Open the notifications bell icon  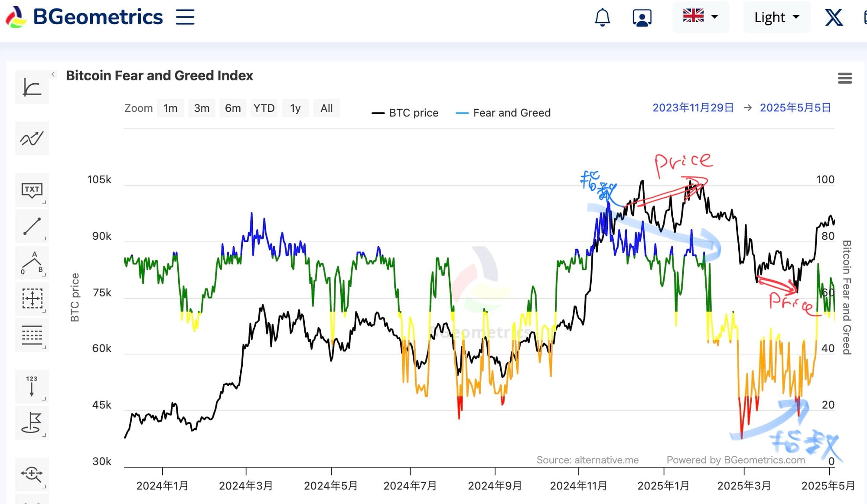602,18
